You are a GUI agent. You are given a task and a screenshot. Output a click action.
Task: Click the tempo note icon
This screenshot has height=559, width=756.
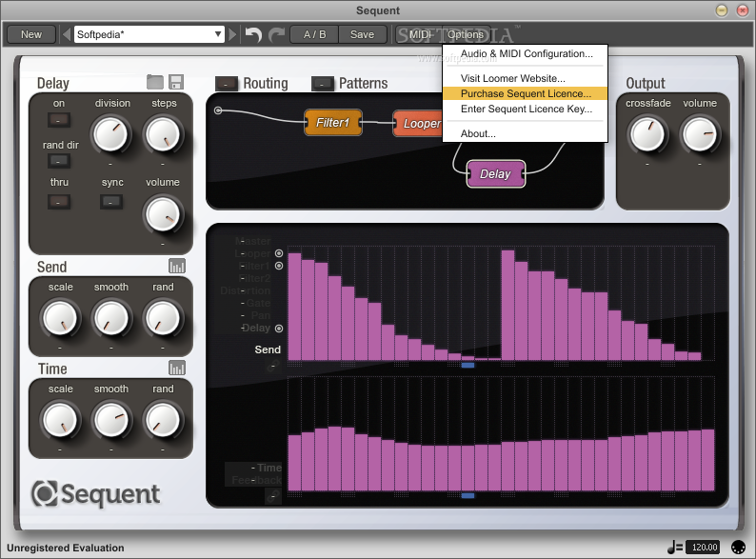(674, 547)
